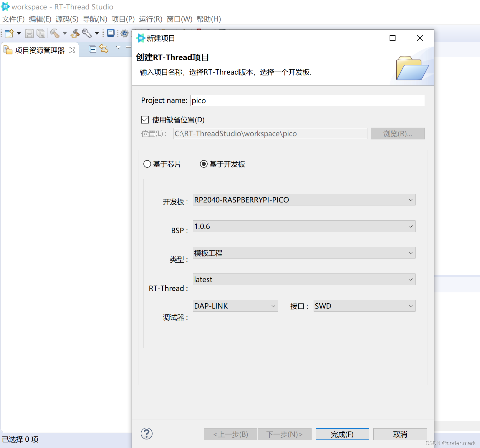This screenshot has width=480, height=448.
Task: Click the Project name input field
Action: point(307,101)
